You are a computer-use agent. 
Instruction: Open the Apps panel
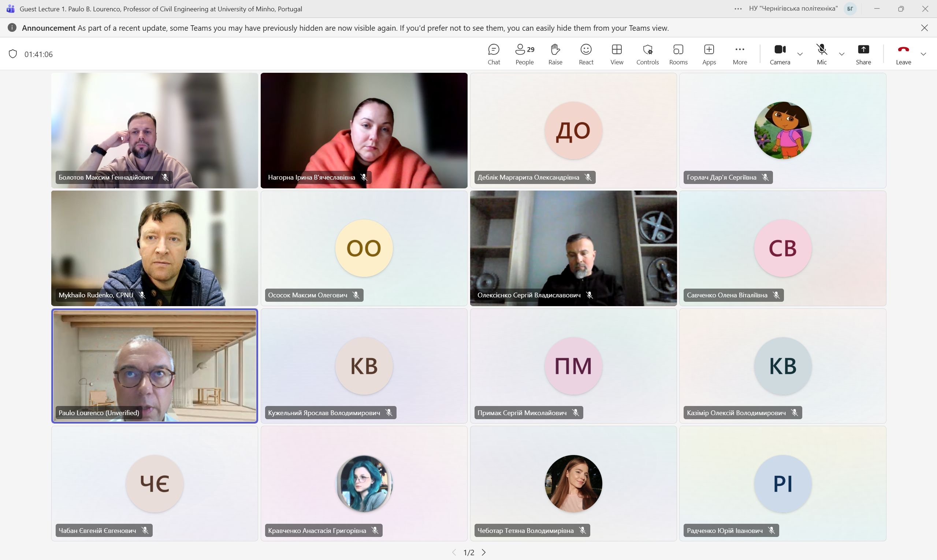pos(709,54)
